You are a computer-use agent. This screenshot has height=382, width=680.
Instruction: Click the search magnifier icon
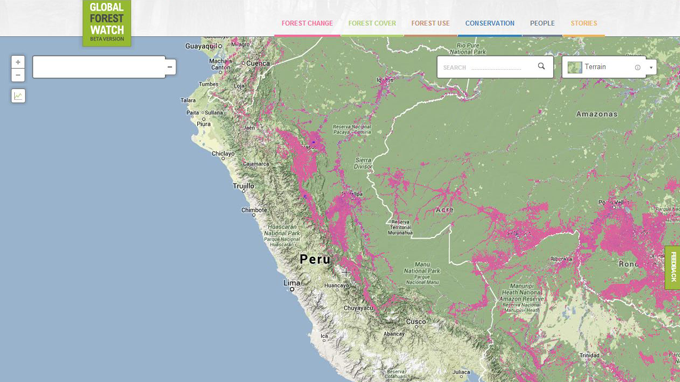tap(541, 66)
